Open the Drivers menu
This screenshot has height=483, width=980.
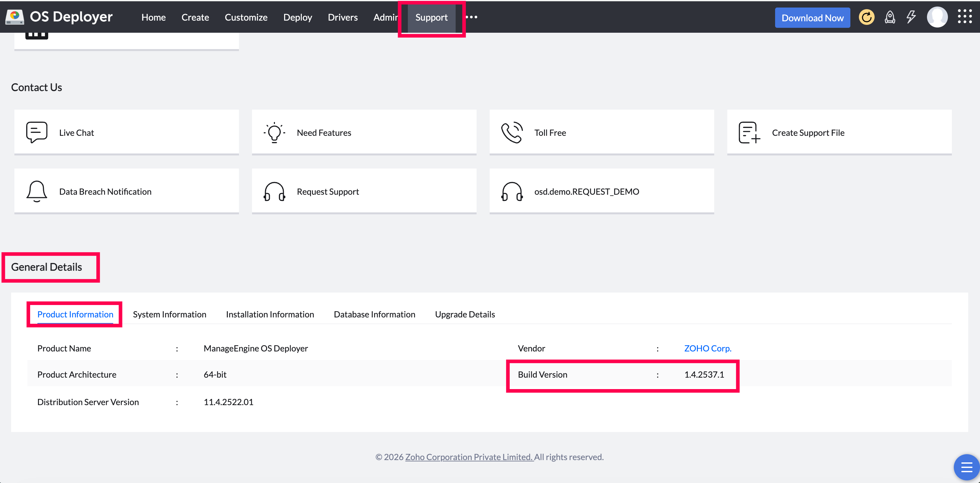coord(342,17)
